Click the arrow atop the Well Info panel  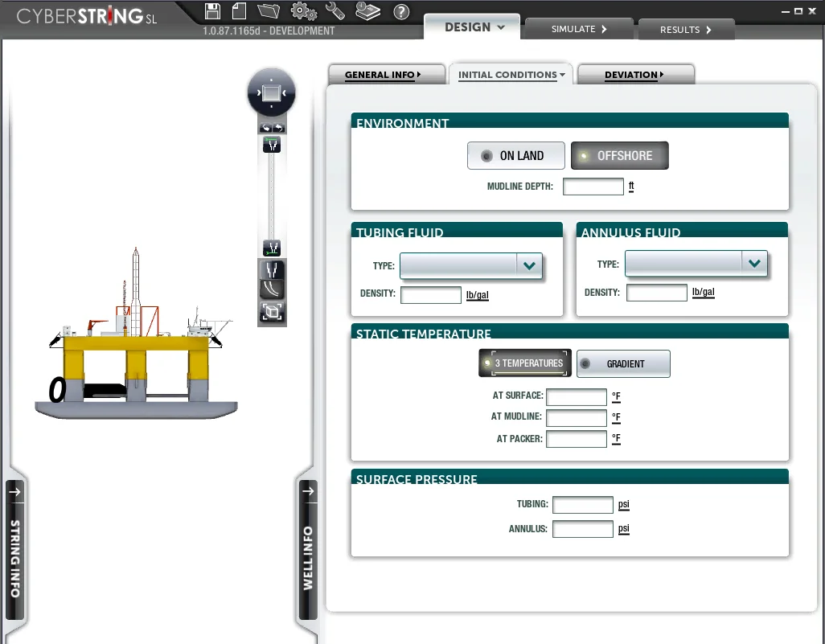pos(308,491)
